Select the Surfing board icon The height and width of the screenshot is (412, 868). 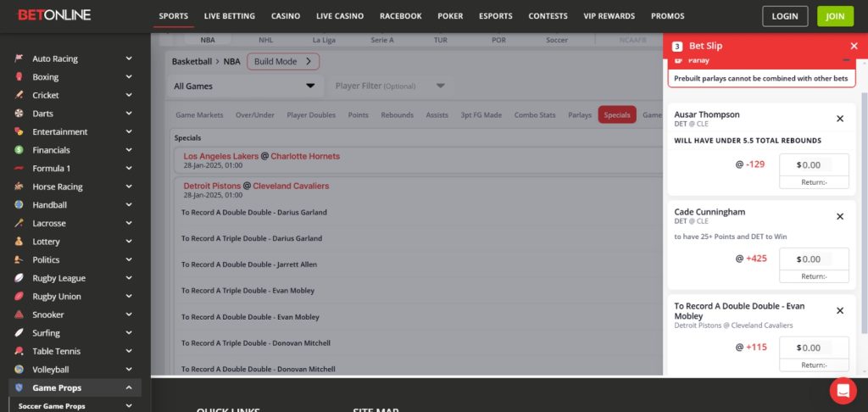[19, 332]
